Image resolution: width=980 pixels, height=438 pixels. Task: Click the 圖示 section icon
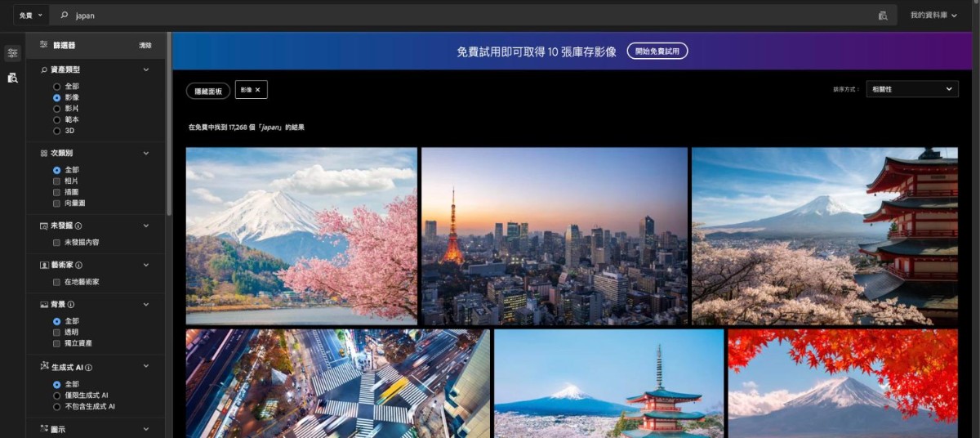[x=44, y=428]
